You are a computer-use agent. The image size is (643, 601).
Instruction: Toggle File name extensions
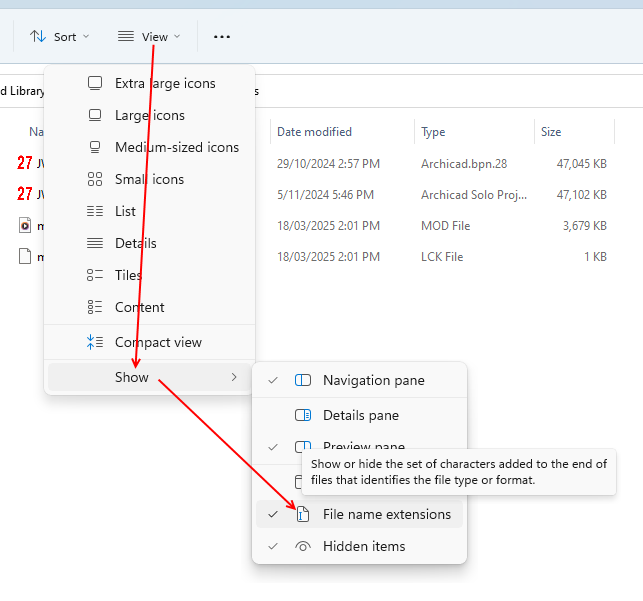[x=359, y=514]
